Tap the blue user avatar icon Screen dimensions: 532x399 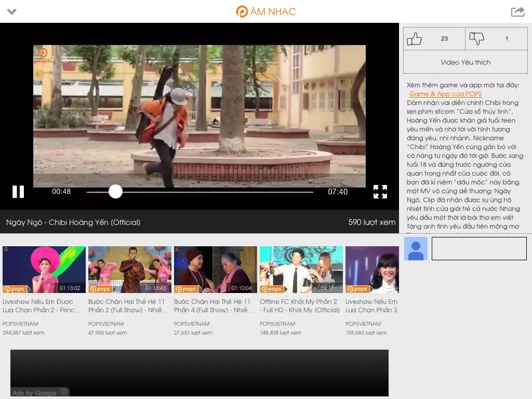tap(416, 249)
